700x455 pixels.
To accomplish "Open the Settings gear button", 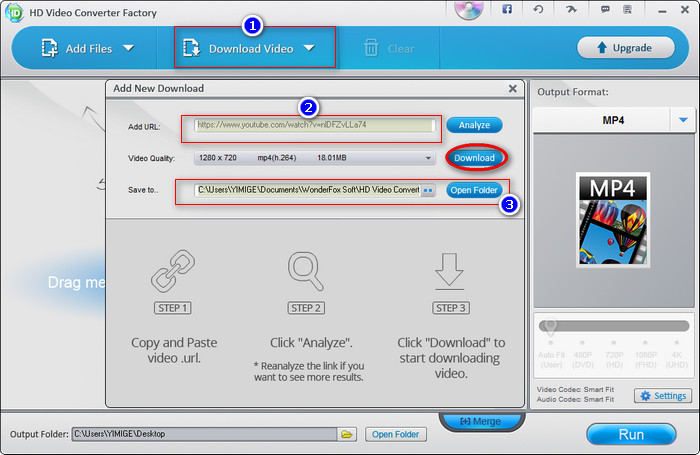I will (x=663, y=396).
